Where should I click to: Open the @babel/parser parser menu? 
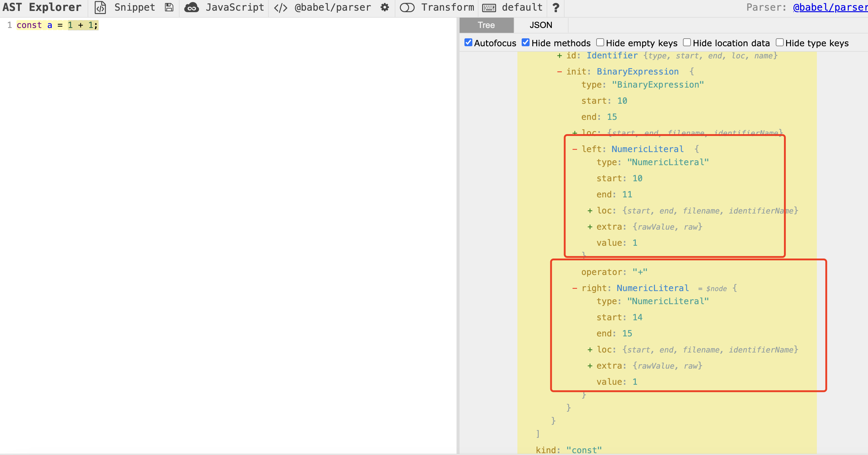[x=333, y=7]
